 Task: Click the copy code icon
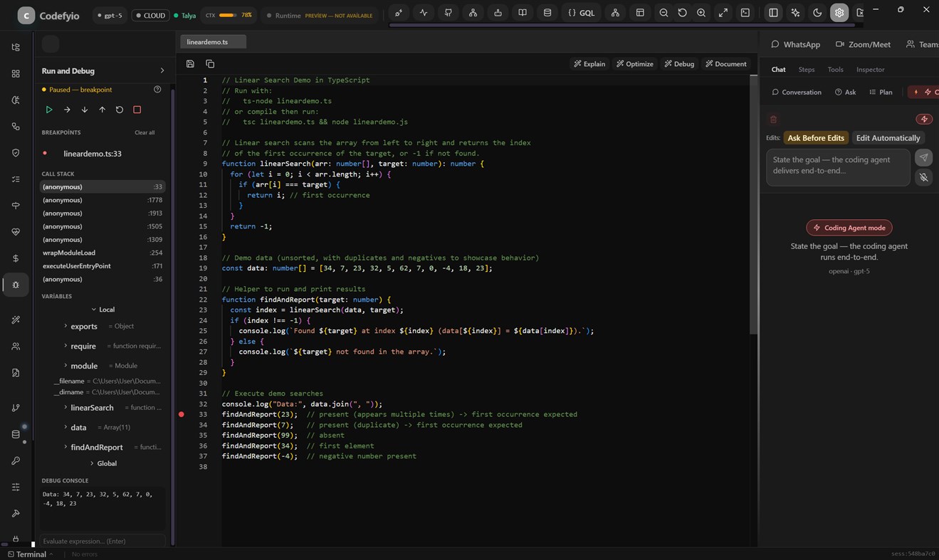210,64
